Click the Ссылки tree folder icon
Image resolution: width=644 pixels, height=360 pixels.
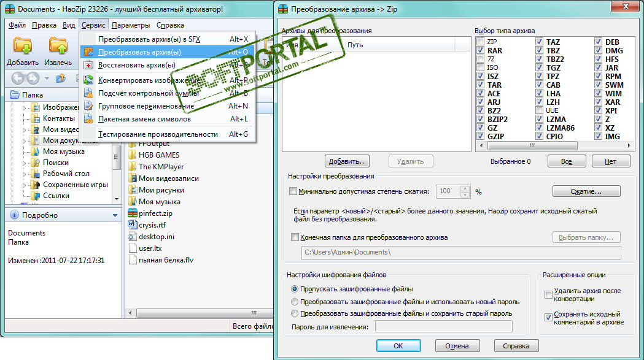click(x=36, y=196)
